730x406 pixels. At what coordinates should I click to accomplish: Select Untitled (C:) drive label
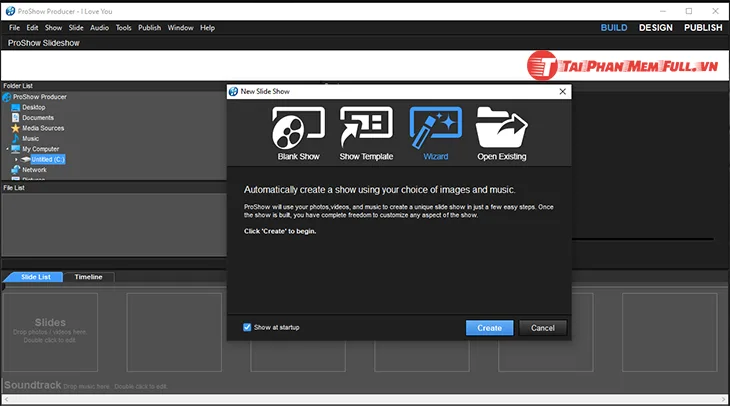click(48, 159)
